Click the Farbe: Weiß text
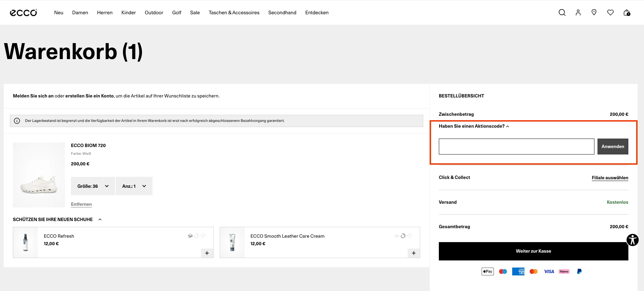 point(81,153)
